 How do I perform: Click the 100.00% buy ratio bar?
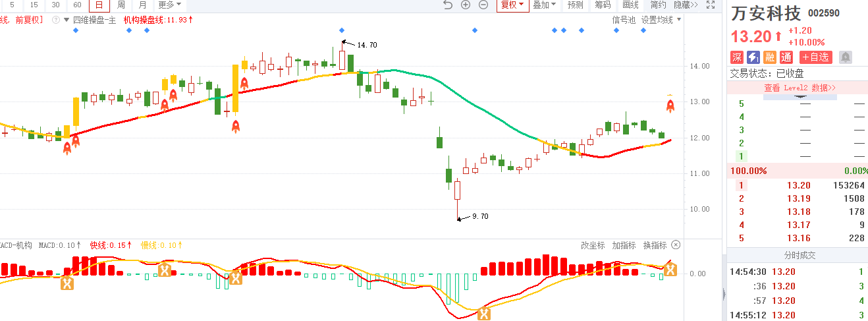click(x=798, y=171)
